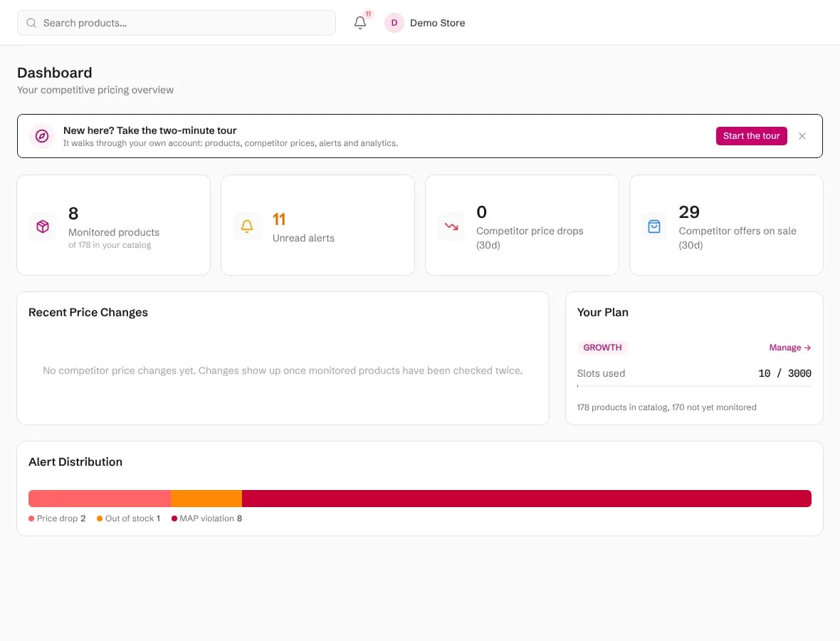Click the red 11 notification badge
Viewport: 840px width, 641px height.
[x=368, y=14]
